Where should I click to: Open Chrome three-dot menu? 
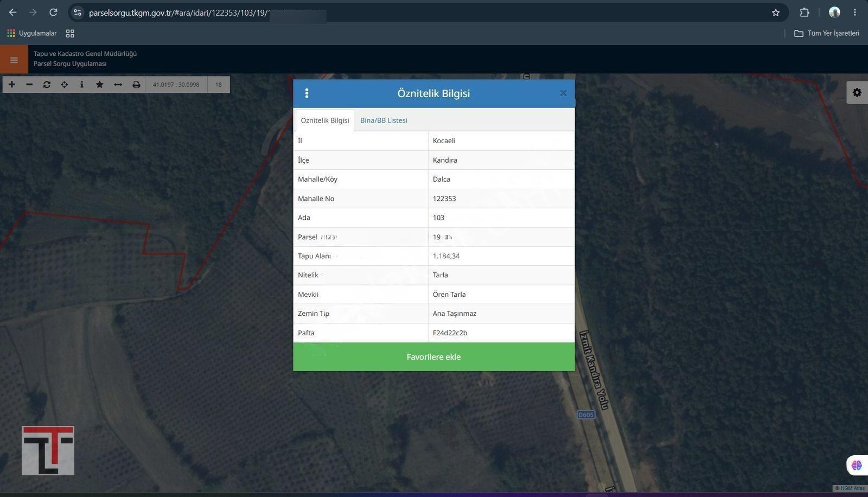(x=855, y=12)
